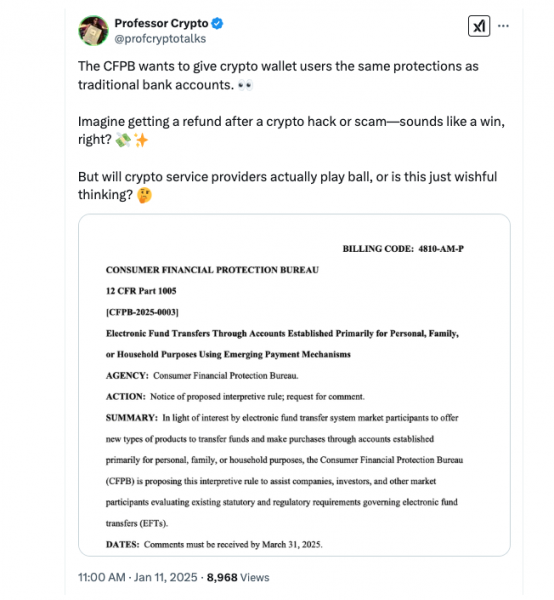Viewport: 554px width, 600px height.
Task: Click the DATES comments deadline line
Action: [x=214, y=544]
